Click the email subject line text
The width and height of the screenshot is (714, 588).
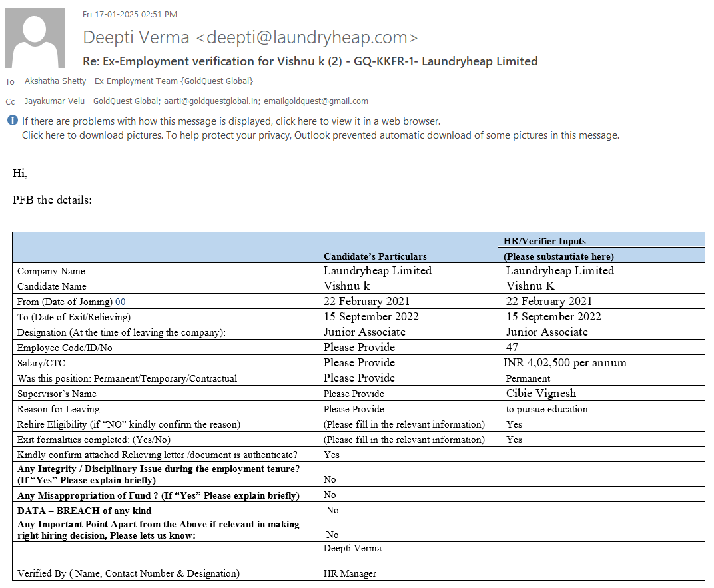point(310,61)
